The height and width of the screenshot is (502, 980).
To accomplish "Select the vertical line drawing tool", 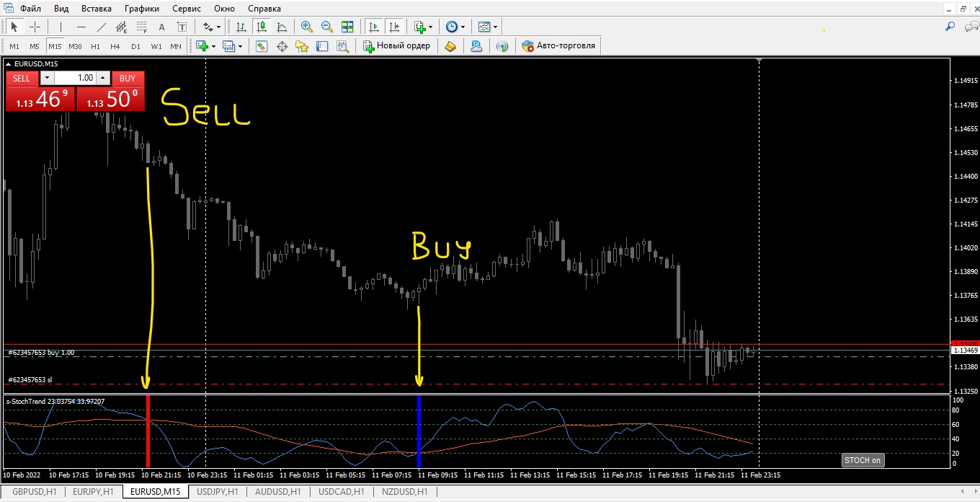I will click(61, 27).
